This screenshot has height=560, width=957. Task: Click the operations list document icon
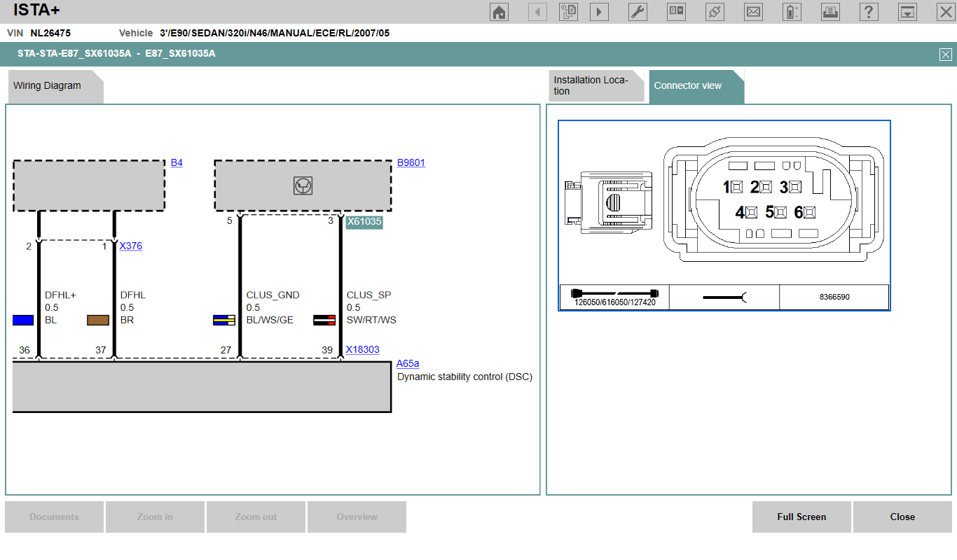click(568, 12)
